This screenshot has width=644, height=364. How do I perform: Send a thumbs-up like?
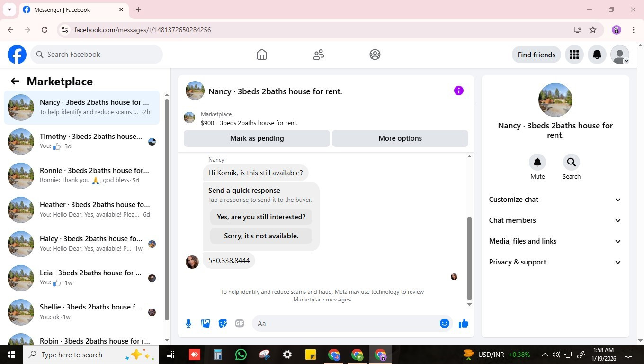pyautogui.click(x=464, y=323)
